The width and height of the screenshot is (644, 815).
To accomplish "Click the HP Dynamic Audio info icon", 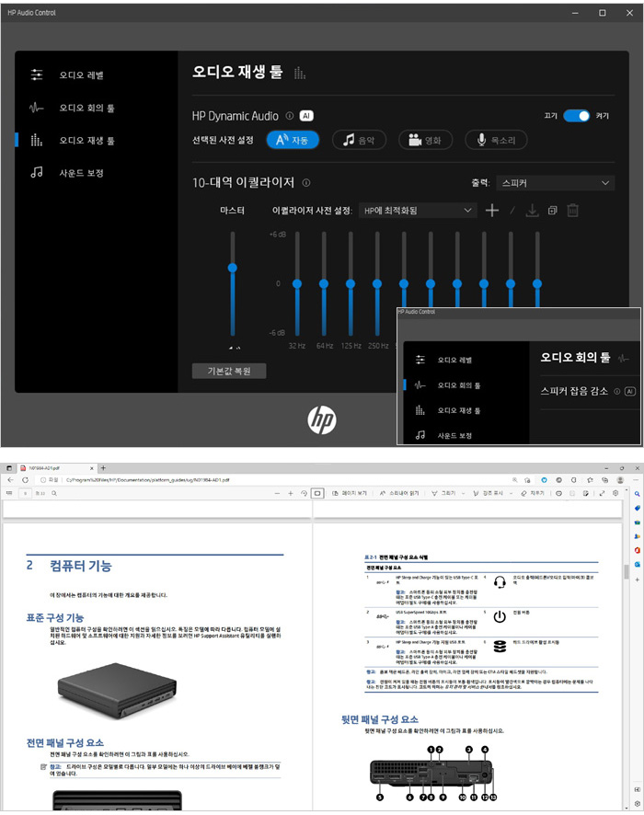I will point(290,116).
